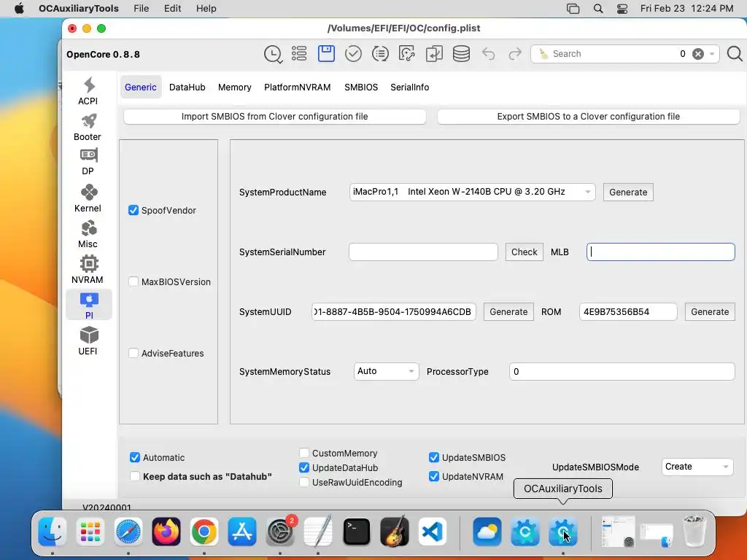Screen dimensions: 747x560
Task: Open the DP DeviceProperties section
Action: (x=88, y=162)
